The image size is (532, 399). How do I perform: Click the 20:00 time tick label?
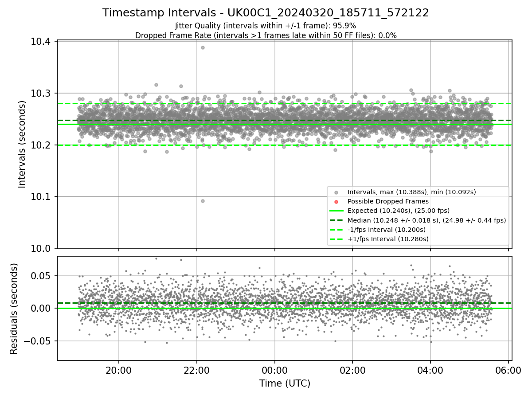pos(119,370)
